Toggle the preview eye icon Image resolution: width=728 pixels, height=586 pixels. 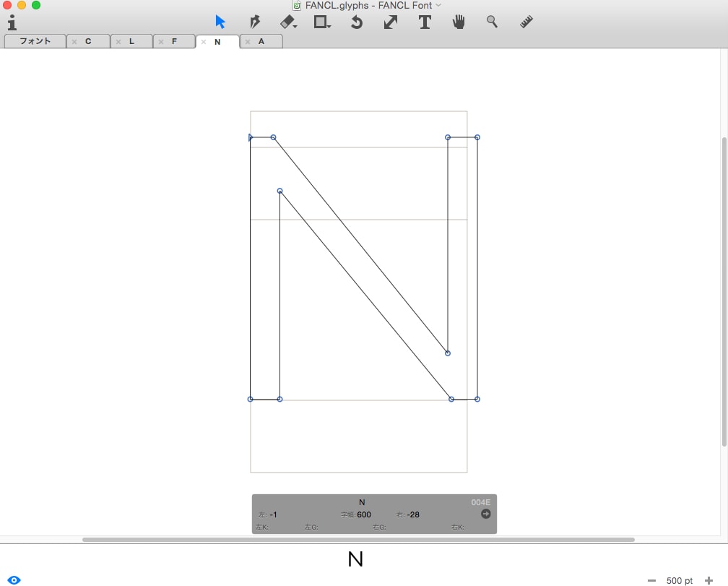[x=14, y=580]
